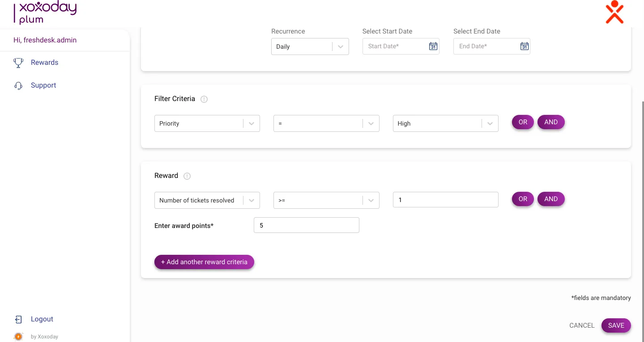Click Add another reward criteria
Image resolution: width=644 pixels, height=342 pixels.
(204, 262)
